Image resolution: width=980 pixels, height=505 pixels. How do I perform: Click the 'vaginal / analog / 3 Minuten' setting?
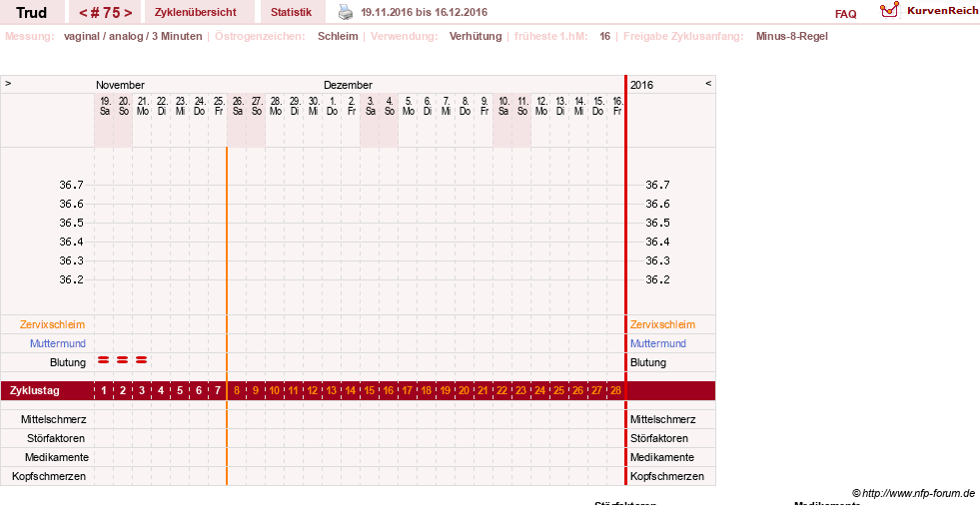[133, 36]
